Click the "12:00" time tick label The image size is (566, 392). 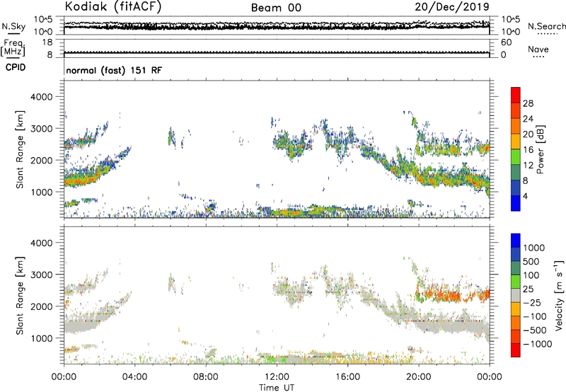click(x=277, y=377)
